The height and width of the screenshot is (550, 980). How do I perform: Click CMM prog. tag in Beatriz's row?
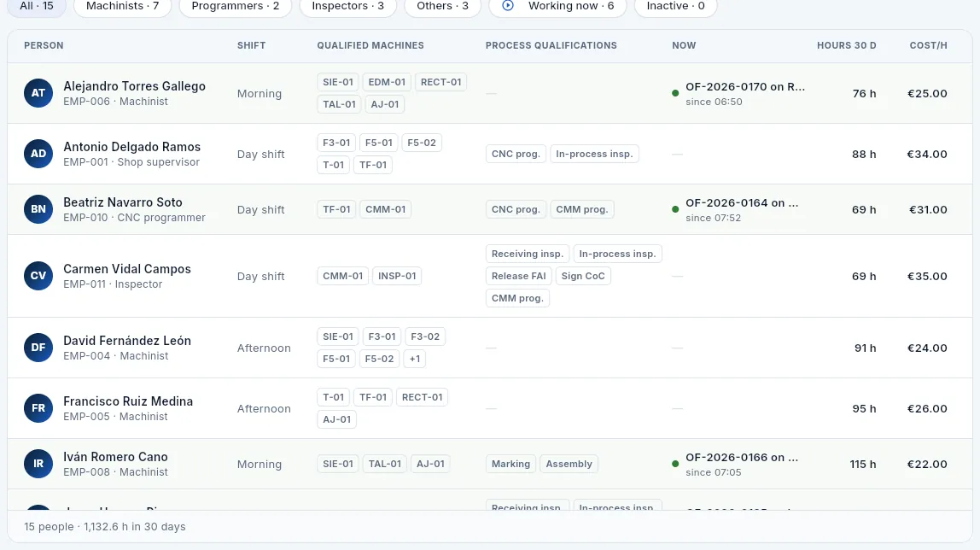(582, 209)
